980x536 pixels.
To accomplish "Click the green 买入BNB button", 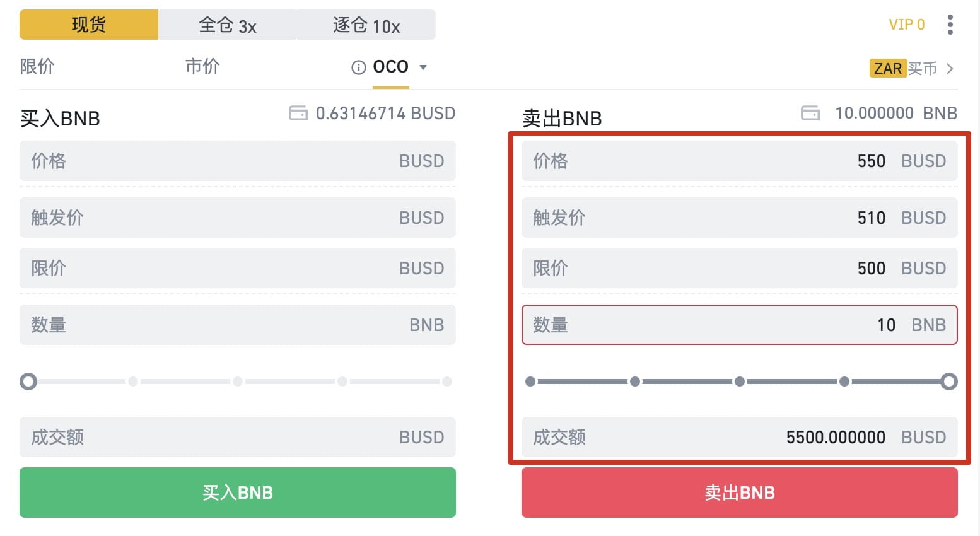I will coord(238,492).
